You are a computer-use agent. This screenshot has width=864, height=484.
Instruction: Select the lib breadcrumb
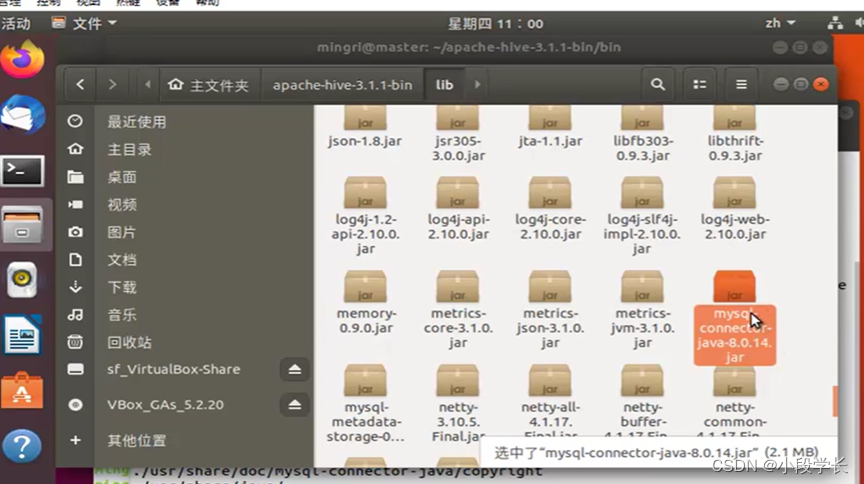(444, 85)
